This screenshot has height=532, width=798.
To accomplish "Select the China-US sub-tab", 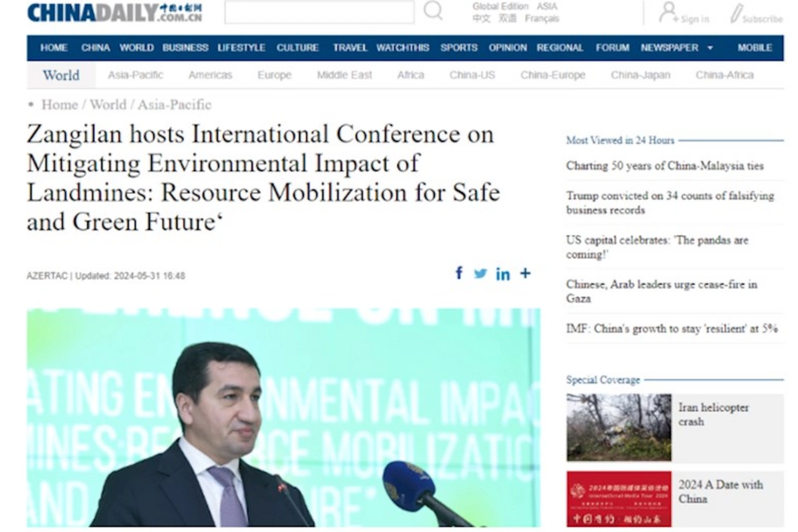I will (472, 75).
